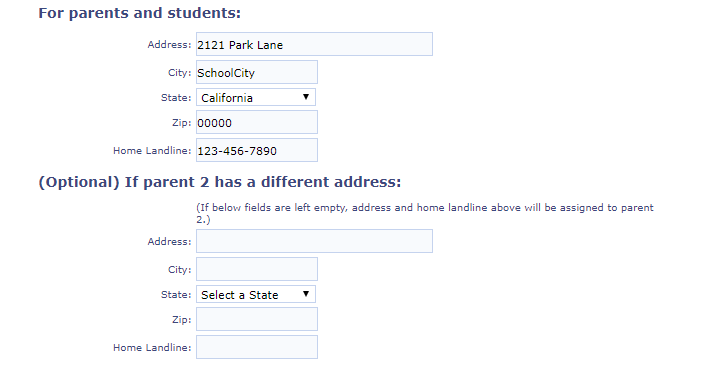
Task: Click the arrow on the California dropdown
Action: pos(306,97)
